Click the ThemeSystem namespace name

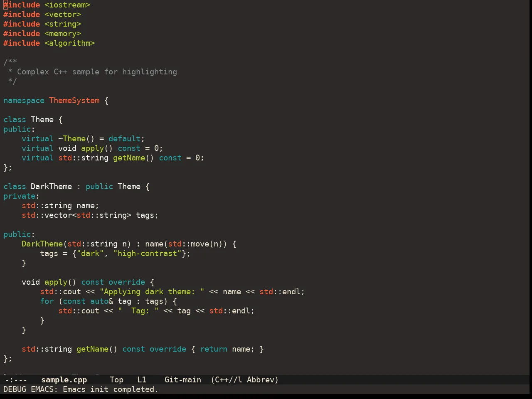pos(74,101)
